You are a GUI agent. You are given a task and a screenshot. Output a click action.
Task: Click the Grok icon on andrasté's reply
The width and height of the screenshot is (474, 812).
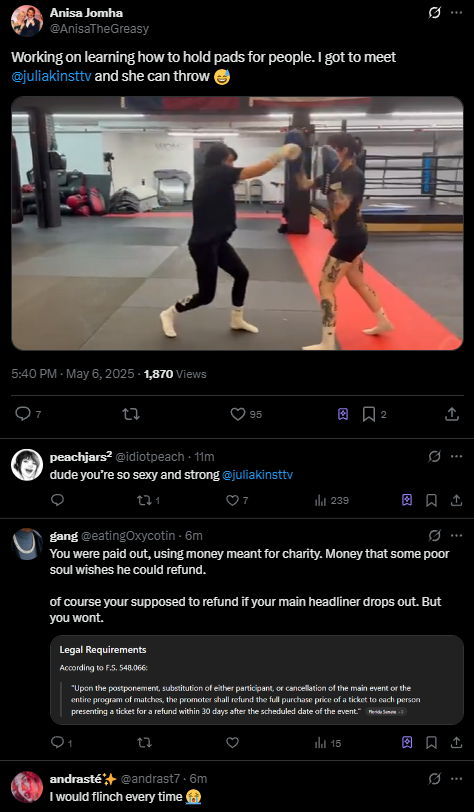434,778
